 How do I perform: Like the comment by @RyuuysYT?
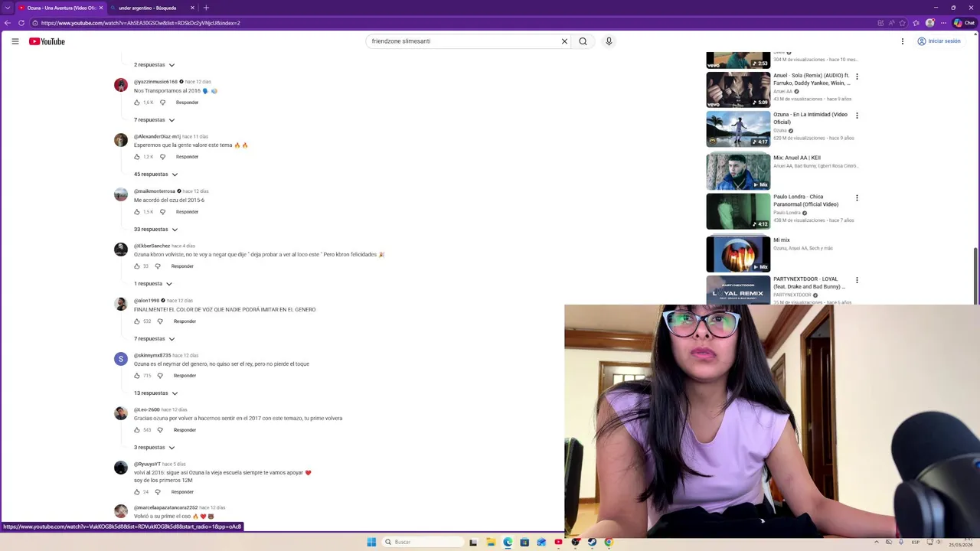[x=137, y=492]
